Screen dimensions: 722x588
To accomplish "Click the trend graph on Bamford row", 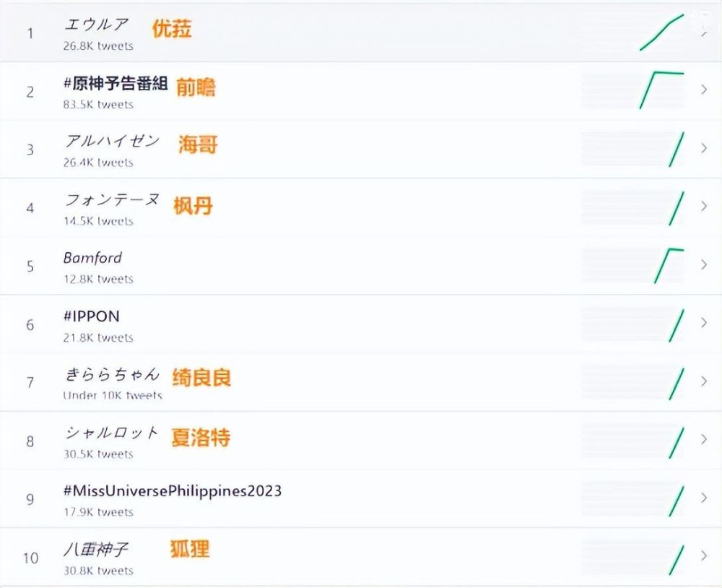I will (x=669, y=264).
